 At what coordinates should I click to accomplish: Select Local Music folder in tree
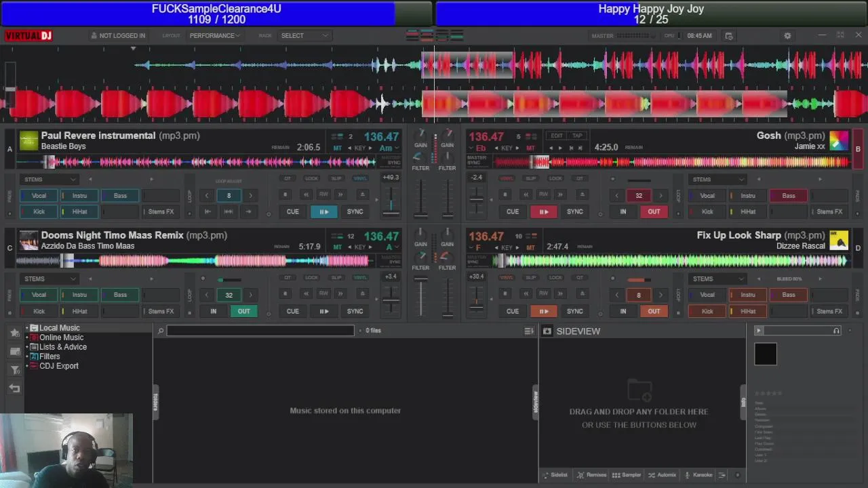[60, 328]
